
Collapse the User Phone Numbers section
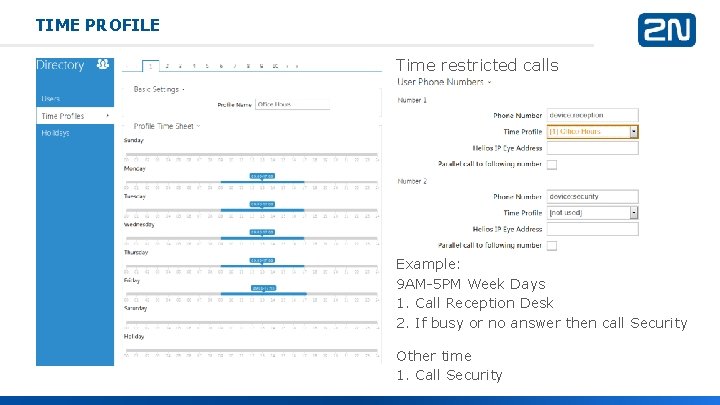pos(444,82)
